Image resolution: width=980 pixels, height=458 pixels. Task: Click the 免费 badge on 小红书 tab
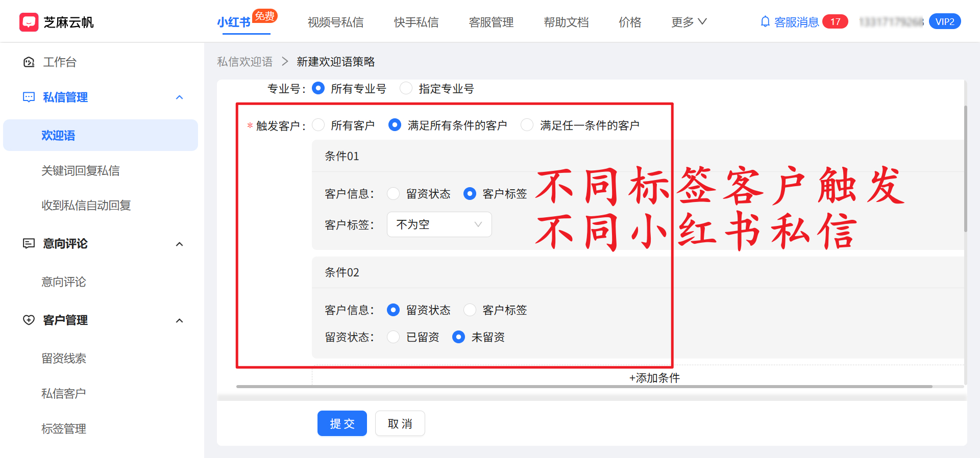(265, 16)
